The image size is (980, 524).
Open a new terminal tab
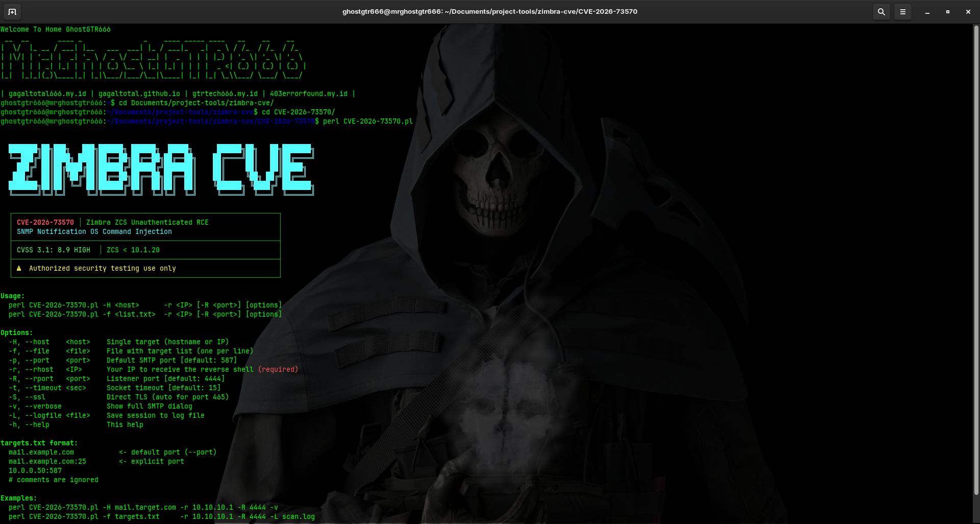tap(12, 11)
